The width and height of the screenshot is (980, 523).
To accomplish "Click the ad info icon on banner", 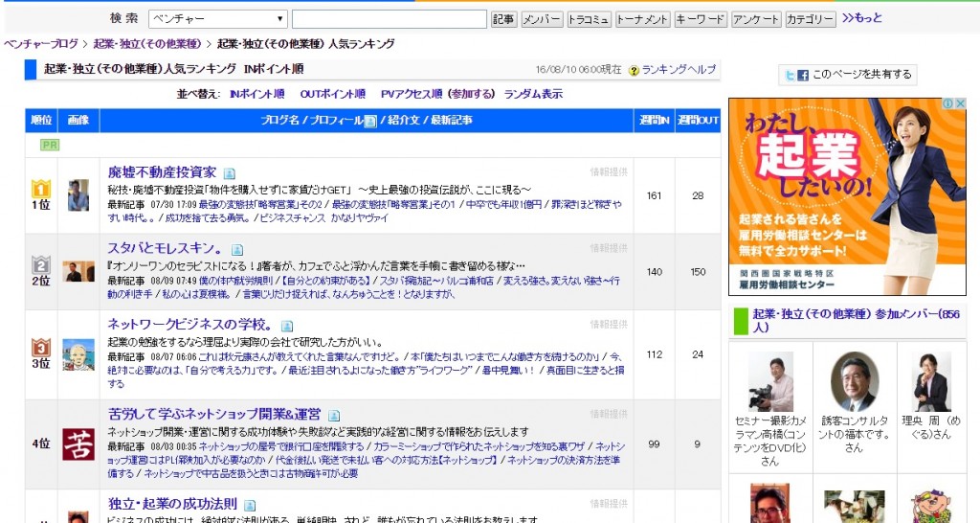I will coord(947,104).
